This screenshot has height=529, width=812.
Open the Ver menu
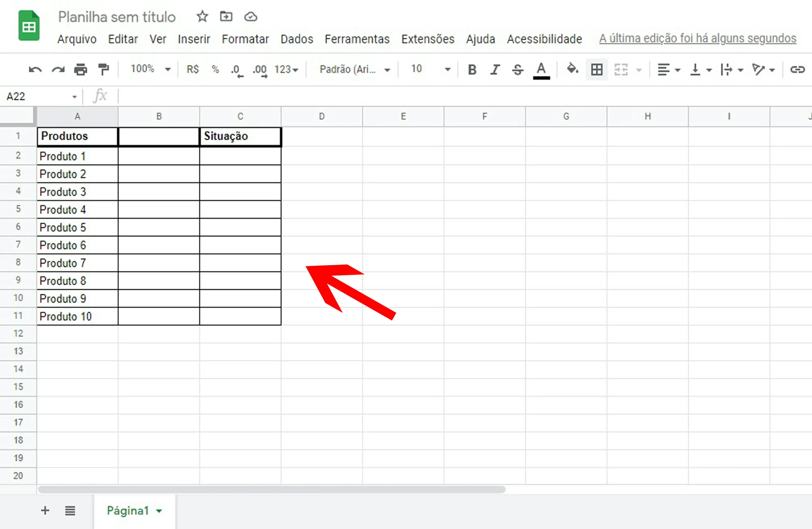pos(158,39)
